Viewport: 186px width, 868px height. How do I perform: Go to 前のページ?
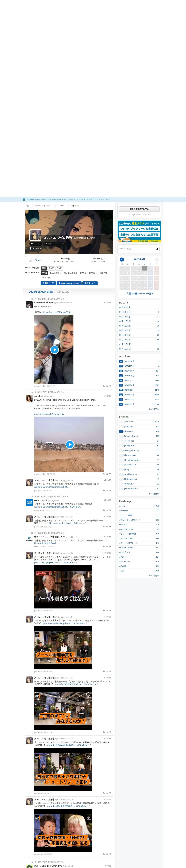[x=48, y=283]
